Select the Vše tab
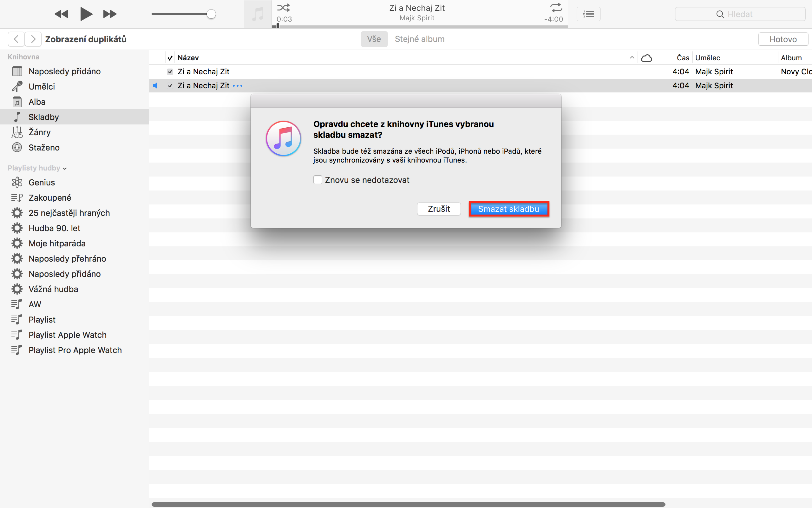Viewport: 812px width, 508px height. tap(374, 39)
